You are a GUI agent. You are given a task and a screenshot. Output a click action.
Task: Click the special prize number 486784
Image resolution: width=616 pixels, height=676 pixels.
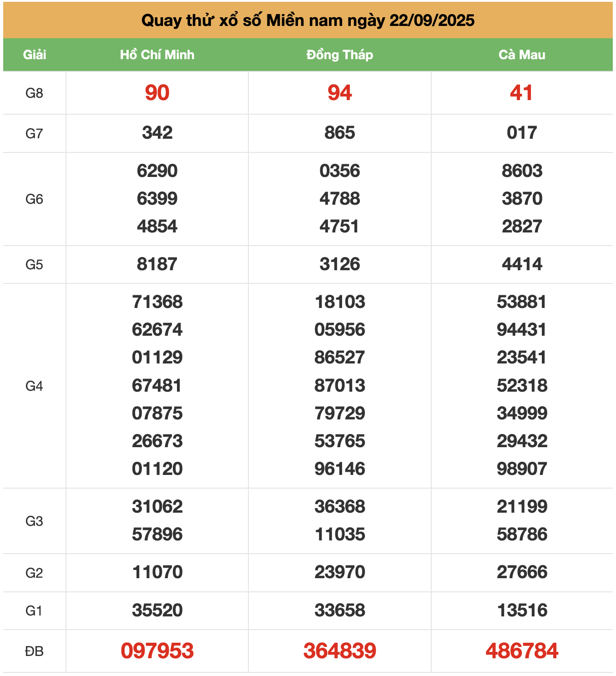point(522,651)
